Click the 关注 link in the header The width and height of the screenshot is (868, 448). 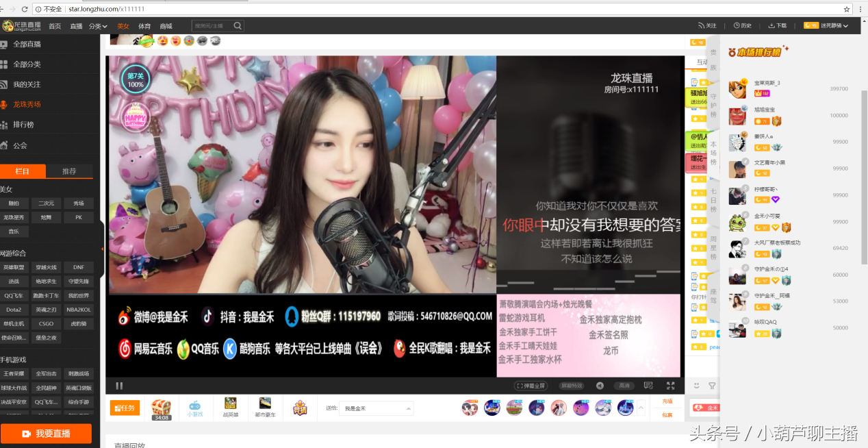[x=707, y=25]
